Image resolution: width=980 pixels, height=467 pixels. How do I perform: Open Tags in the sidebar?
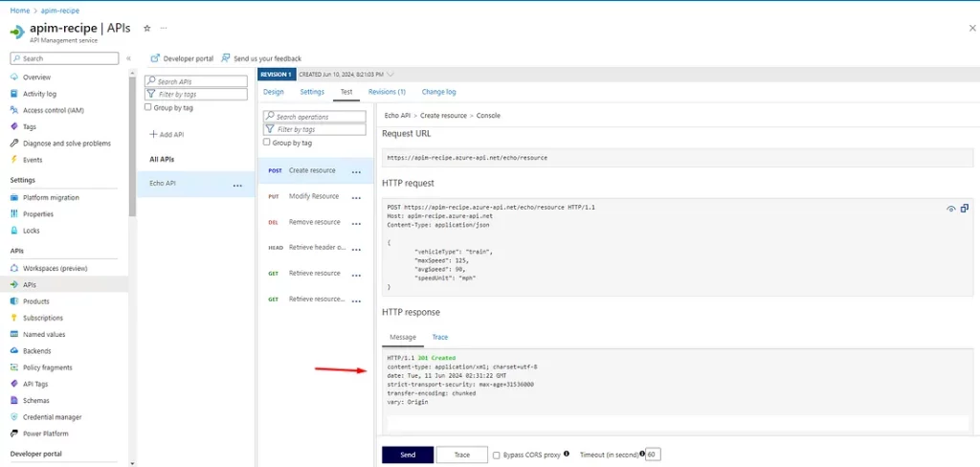[x=30, y=127]
